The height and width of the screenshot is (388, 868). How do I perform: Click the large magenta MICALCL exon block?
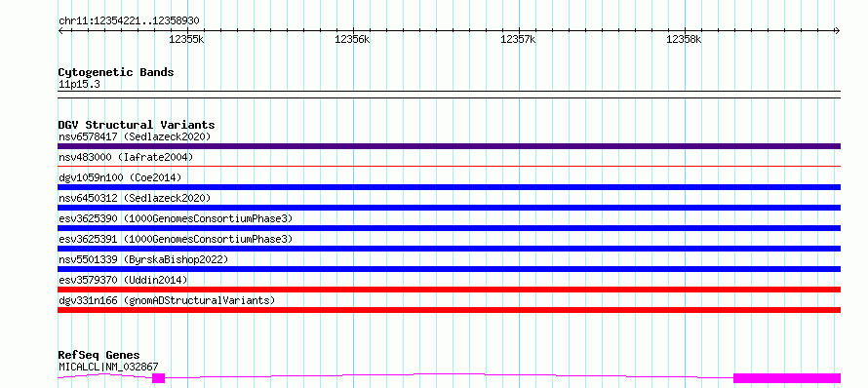click(x=787, y=378)
